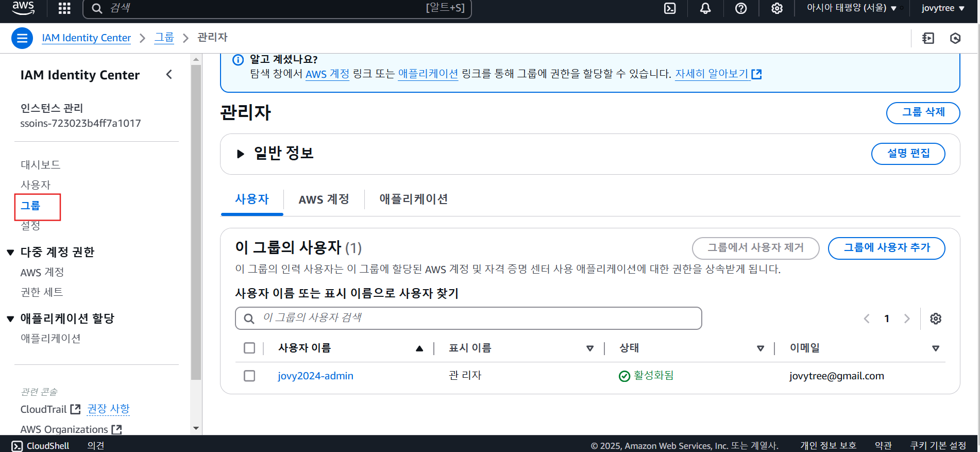
Task: Click the CloudShell icon in footer
Action: 17,446
